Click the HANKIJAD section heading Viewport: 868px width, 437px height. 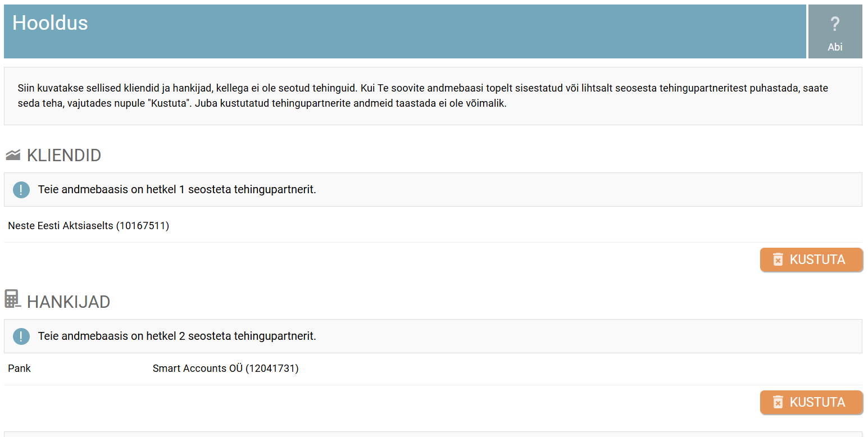(x=69, y=302)
